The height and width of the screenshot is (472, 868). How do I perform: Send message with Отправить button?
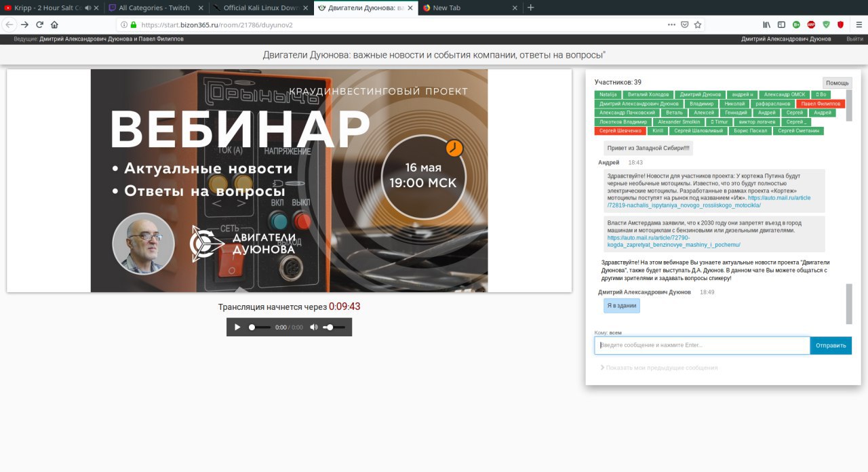[x=831, y=345]
